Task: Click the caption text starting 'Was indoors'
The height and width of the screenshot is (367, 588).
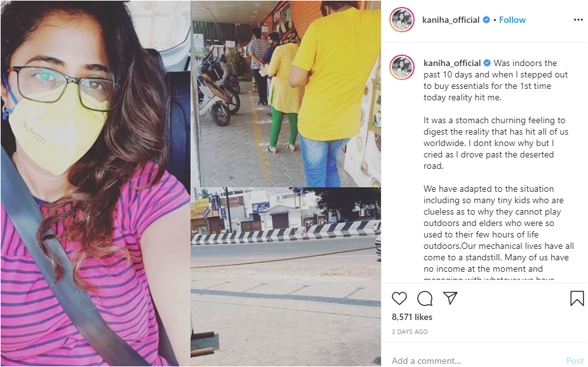Action: click(496, 80)
